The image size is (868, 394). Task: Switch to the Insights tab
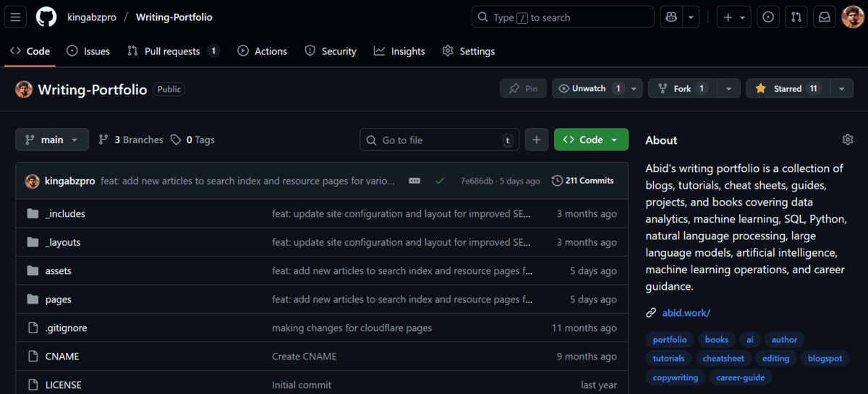(399, 51)
